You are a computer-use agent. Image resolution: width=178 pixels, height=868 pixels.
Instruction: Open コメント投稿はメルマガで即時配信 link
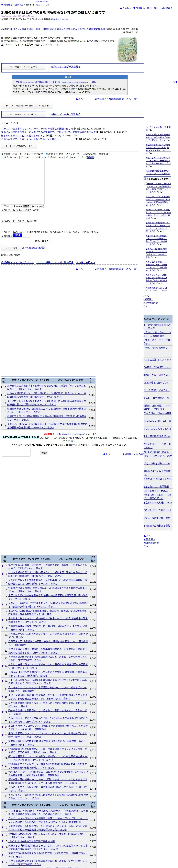pos(55,262)
